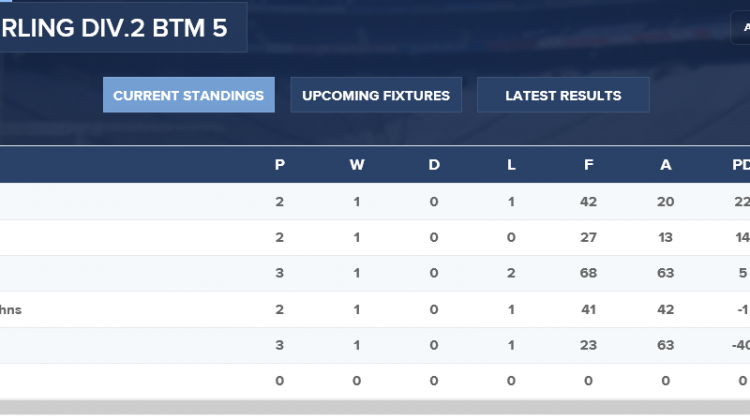Click the 68 value in the F column
Viewport: 750px width, 420px height.
click(588, 274)
